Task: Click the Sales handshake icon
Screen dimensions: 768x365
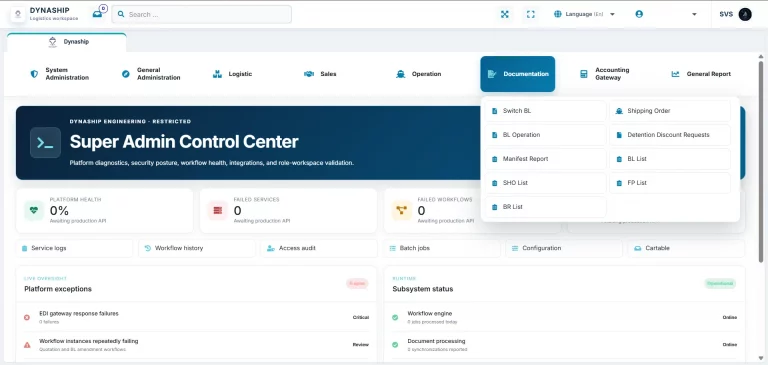Action: pyautogui.click(x=309, y=74)
